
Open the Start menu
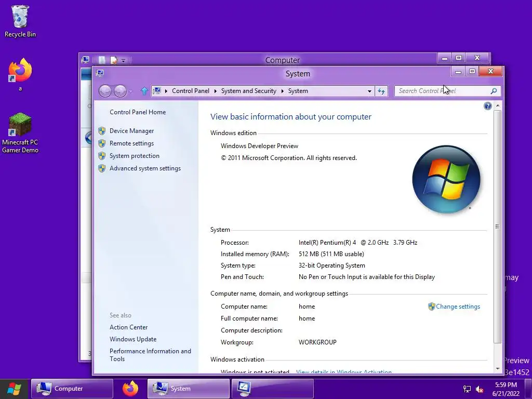click(14, 389)
